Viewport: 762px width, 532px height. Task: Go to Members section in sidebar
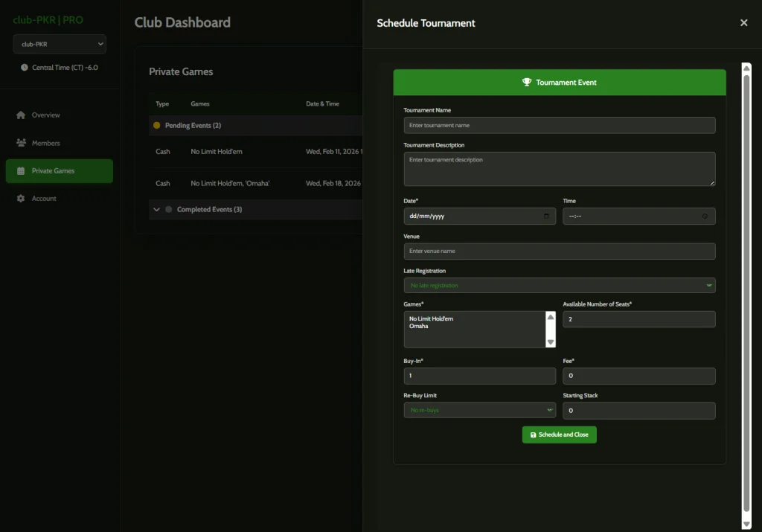click(x=45, y=143)
